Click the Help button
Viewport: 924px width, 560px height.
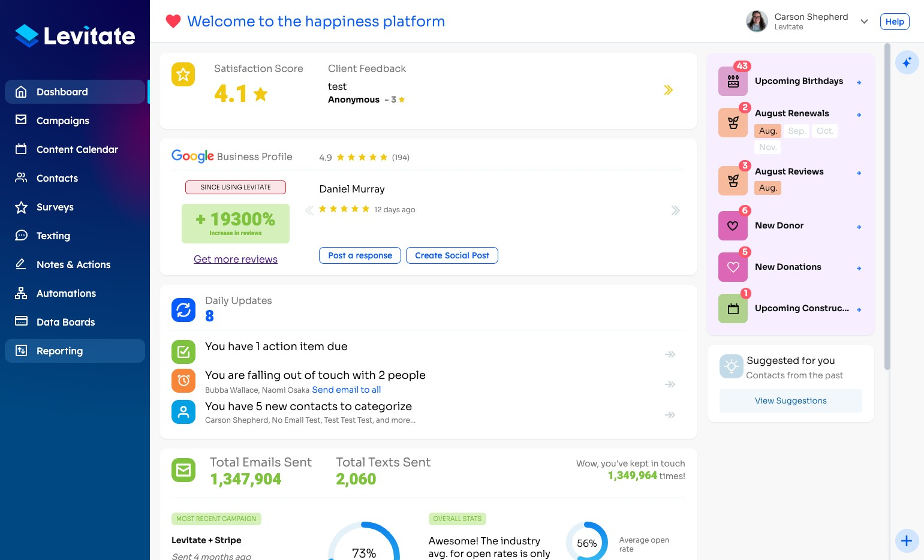[895, 22]
